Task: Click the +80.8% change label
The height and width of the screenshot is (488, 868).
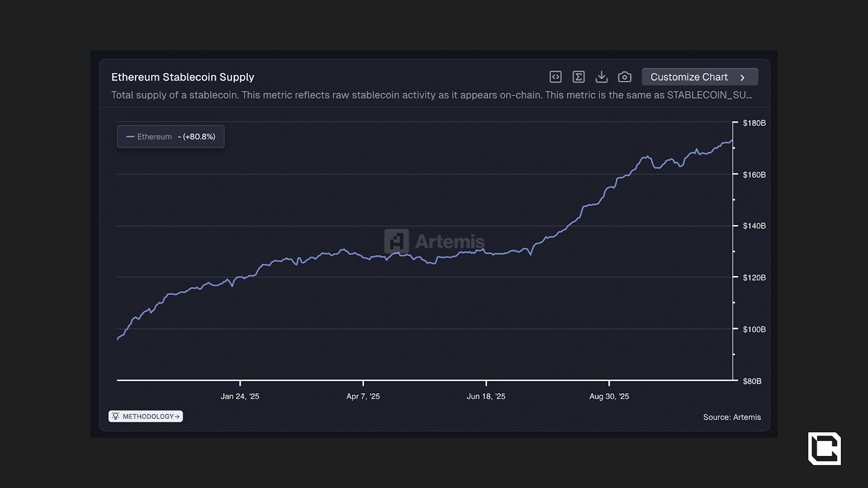Action: [x=199, y=137]
